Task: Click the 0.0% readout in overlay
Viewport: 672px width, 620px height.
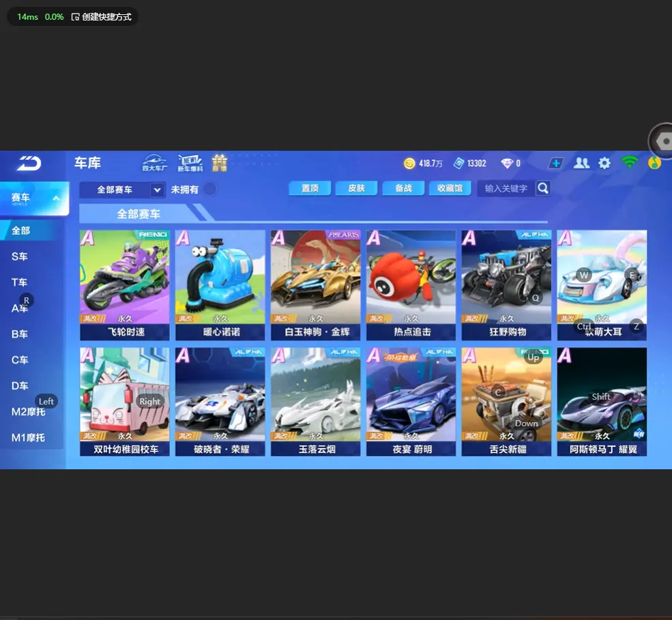Action: (54, 17)
